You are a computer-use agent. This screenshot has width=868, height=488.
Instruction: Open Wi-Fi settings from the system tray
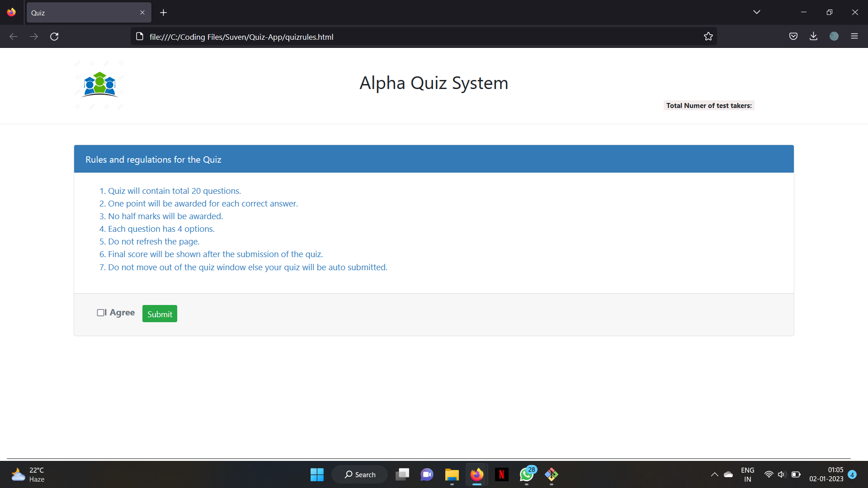pyautogui.click(x=769, y=474)
